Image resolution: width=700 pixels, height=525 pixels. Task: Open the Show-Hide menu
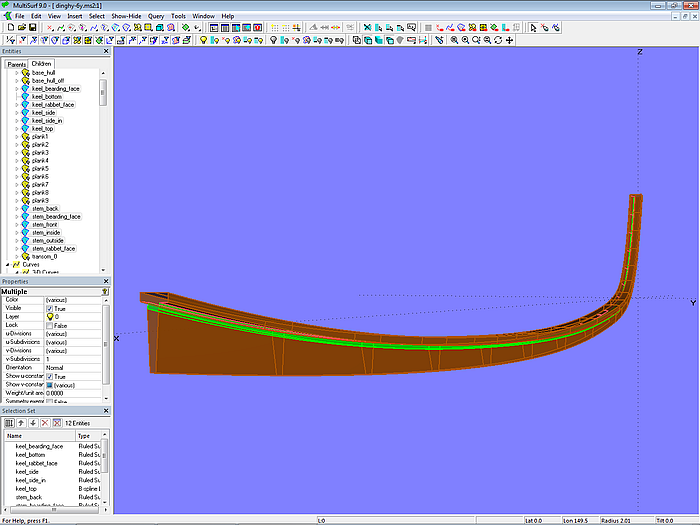[x=126, y=16]
